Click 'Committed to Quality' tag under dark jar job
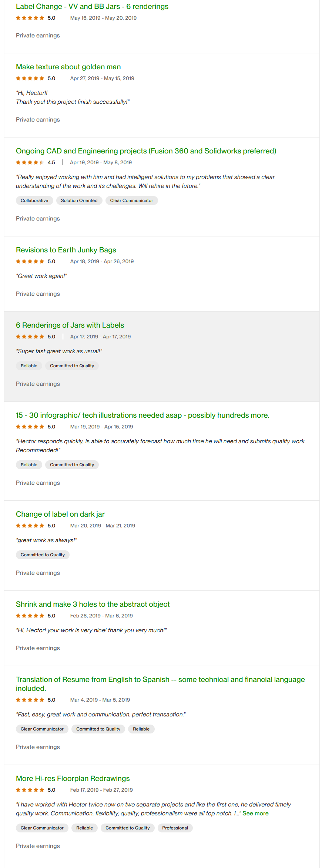 (43, 555)
